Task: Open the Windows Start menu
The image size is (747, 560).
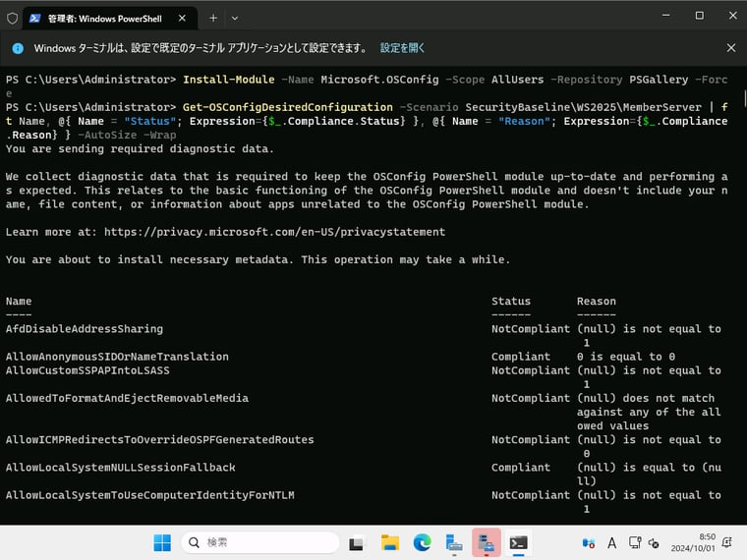Action: [162, 542]
